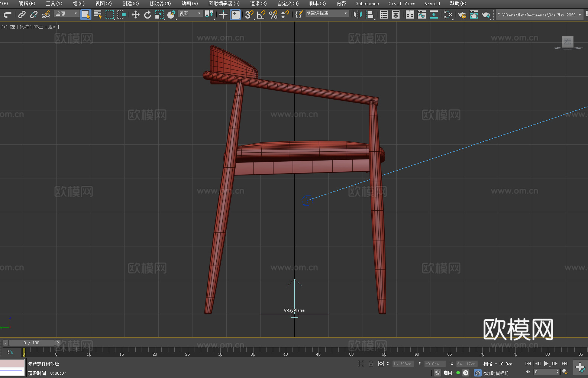The image size is (588, 378).
Task: Toggle the 3D Snaps button
Action: (249, 14)
